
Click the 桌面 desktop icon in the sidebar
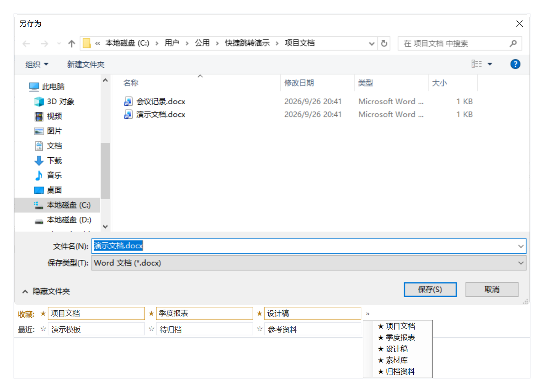click(39, 190)
